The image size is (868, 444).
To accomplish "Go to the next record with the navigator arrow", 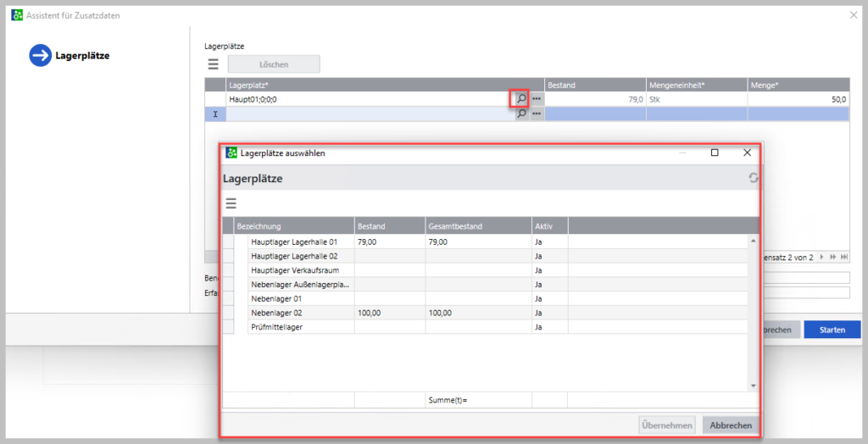I will (822, 257).
